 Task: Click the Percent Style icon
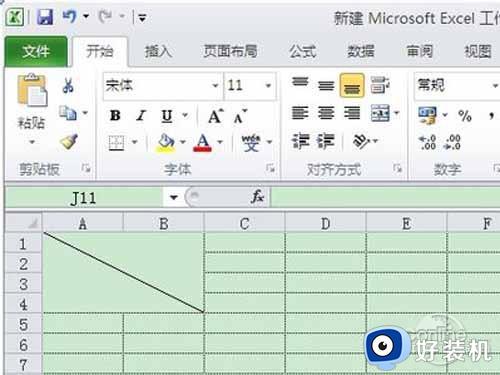point(465,116)
